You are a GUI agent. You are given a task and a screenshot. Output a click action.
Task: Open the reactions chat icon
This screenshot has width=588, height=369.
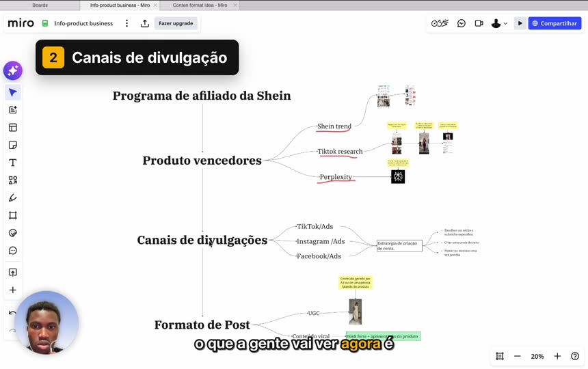click(462, 23)
